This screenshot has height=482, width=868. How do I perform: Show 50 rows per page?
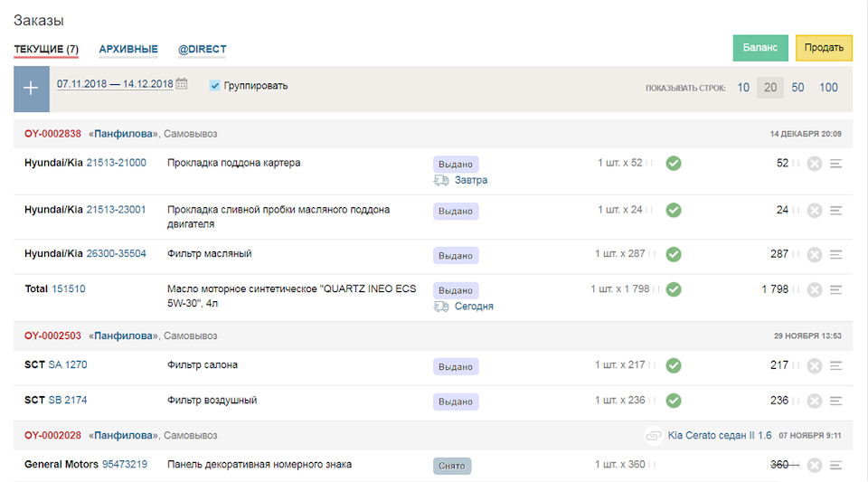coord(797,88)
